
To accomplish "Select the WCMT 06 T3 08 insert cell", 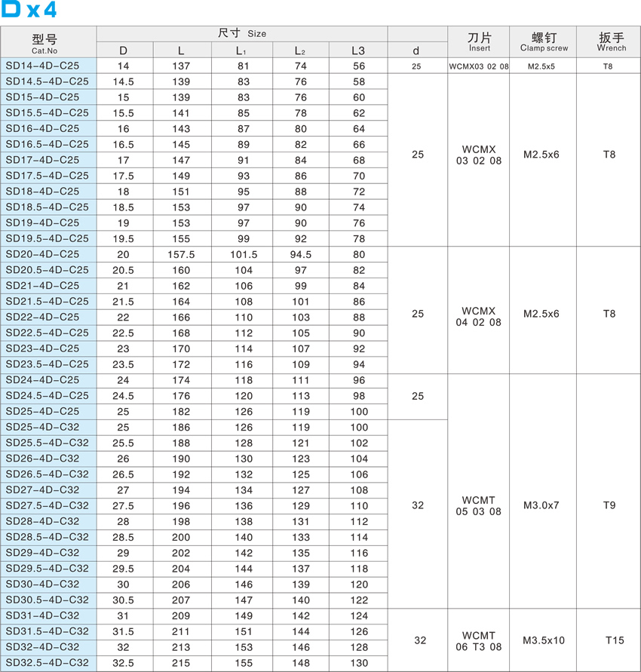I will (x=479, y=640).
